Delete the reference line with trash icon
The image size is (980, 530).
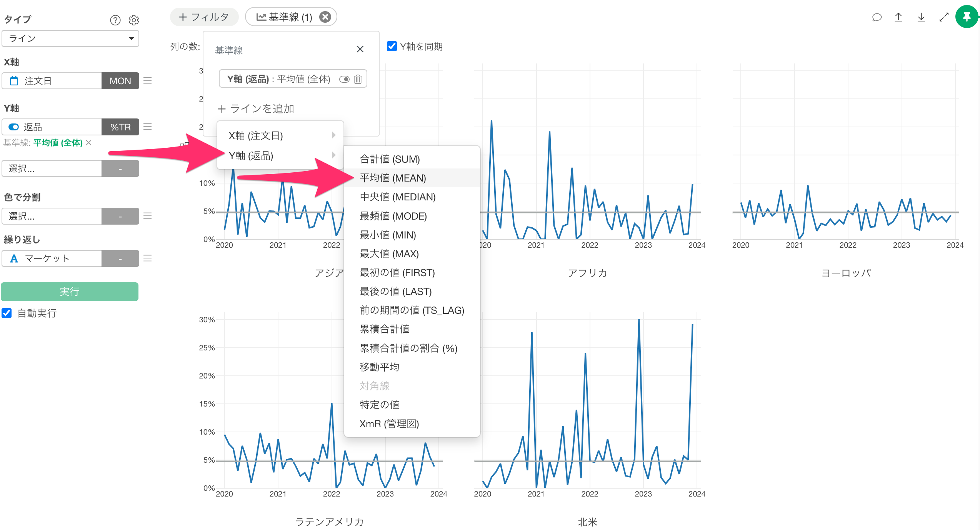pos(358,79)
